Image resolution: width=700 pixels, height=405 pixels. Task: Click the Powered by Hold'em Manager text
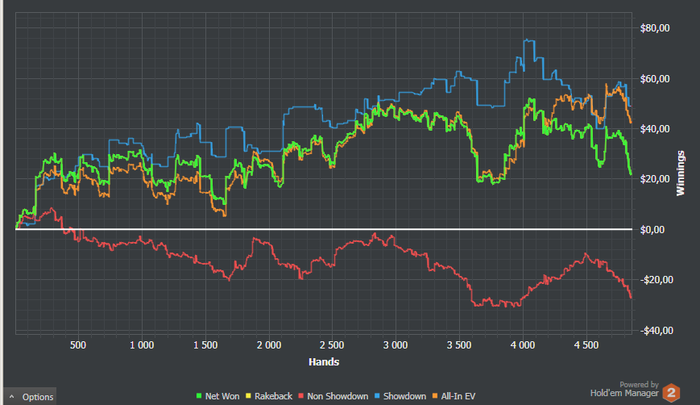[625, 389]
